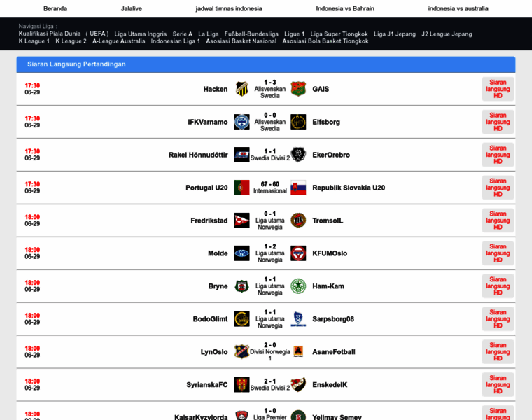
Task: Click the Elfsborg team name
Action: (326, 122)
